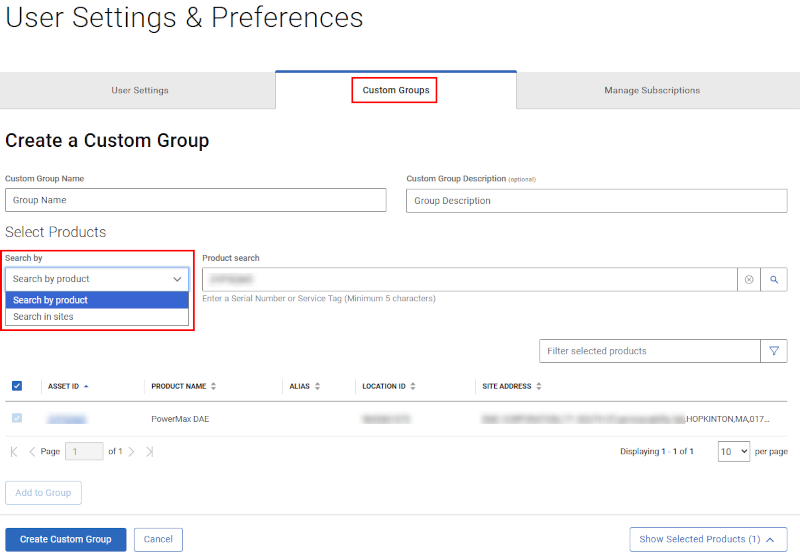This screenshot has height=553, width=800.
Task: Open the Manage Subscriptions tab
Action: 652,90
